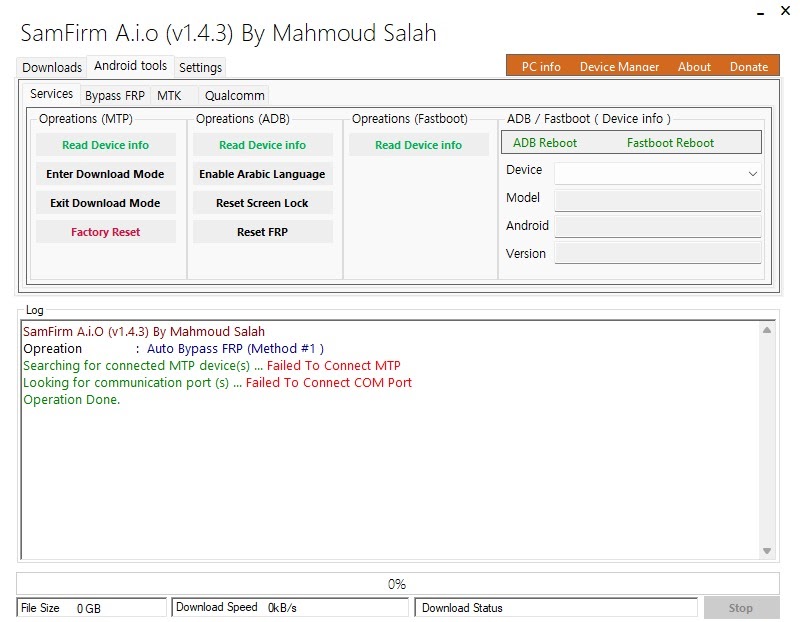Screen dimensions: 800x622
Task: Click Exit Download Mode
Action: [x=105, y=202]
